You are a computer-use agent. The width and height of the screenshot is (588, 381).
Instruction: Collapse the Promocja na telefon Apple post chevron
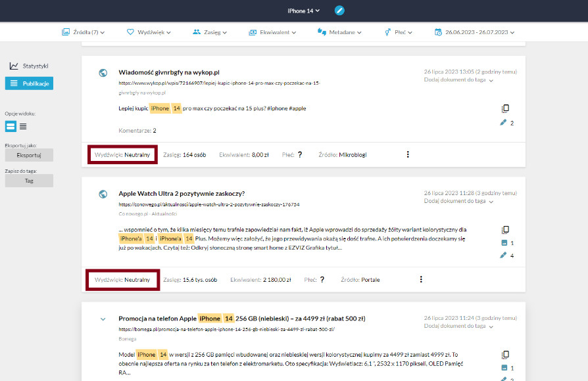click(x=103, y=319)
